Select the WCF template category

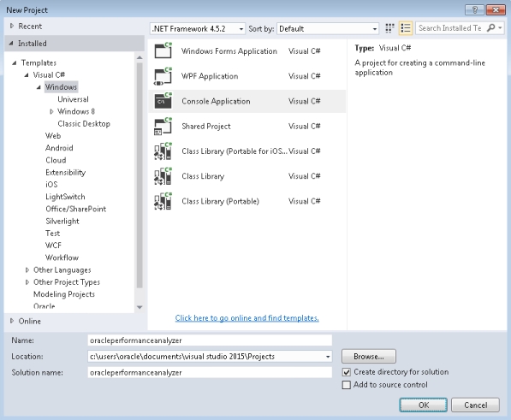click(x=53, y=245)
